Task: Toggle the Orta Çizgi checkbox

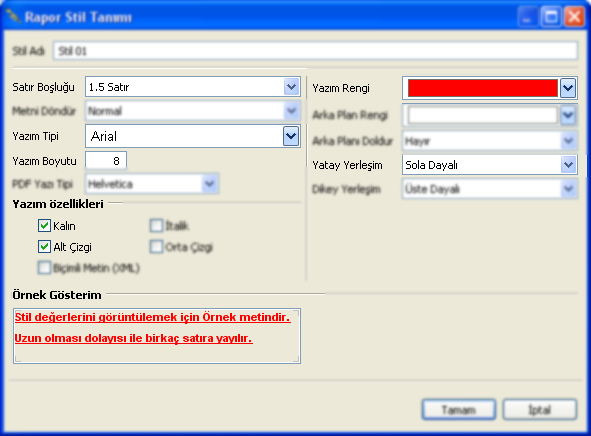Action: [156, 247]
